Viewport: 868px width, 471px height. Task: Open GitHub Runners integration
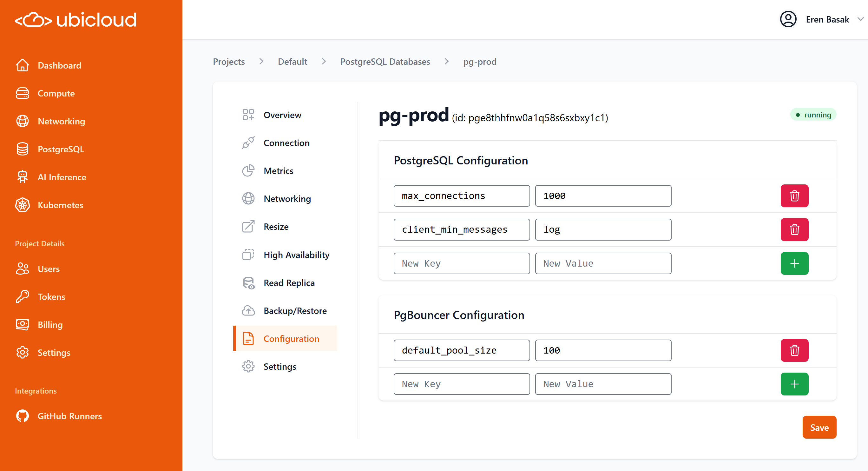(x=69, y=416)
